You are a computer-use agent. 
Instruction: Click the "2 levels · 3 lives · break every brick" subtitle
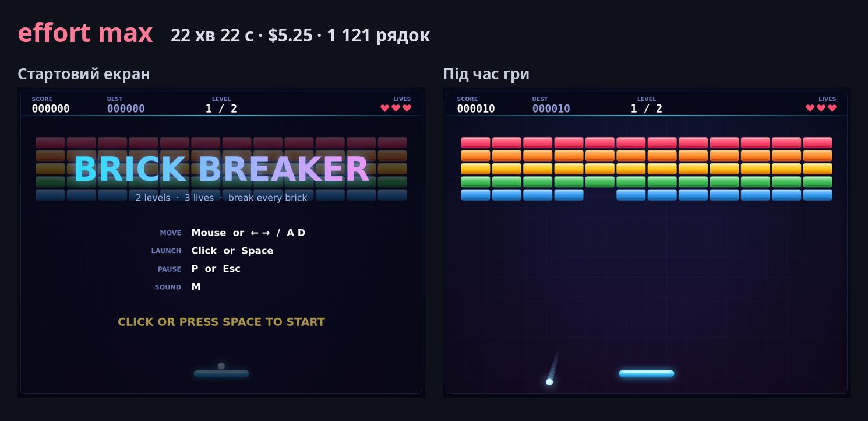pyautogui.click(x=221, y=198)
